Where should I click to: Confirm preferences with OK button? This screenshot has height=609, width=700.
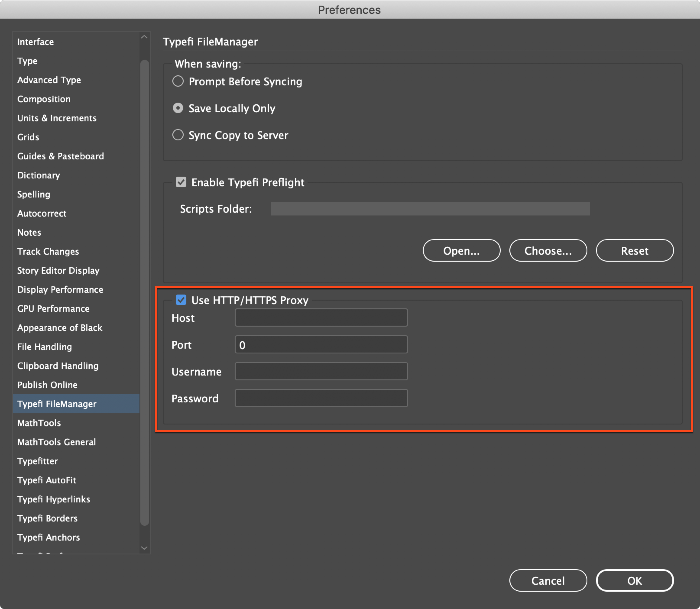tap(635, 580)
